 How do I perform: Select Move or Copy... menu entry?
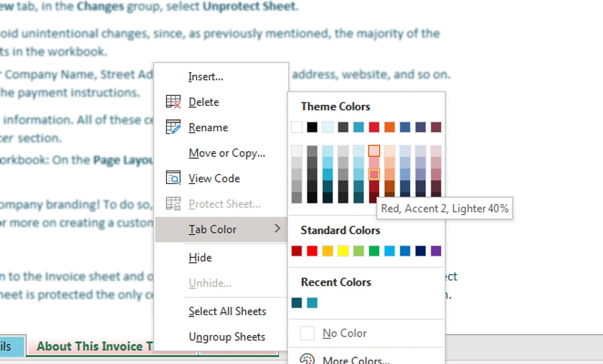tap(226, 153)
